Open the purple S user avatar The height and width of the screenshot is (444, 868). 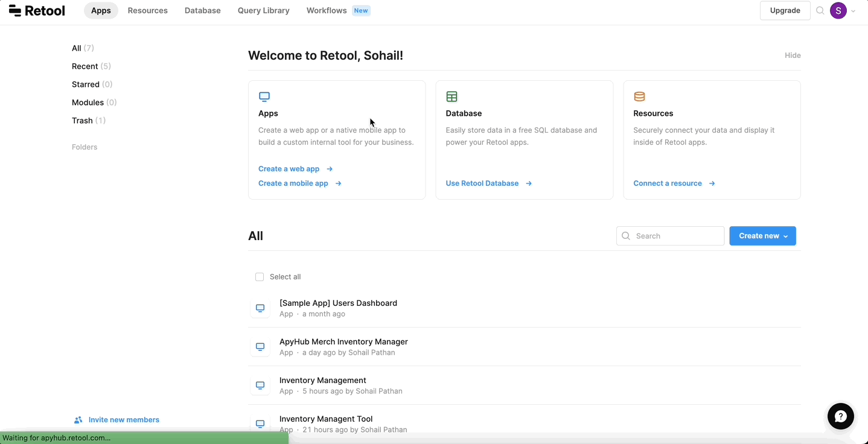coord(838,10)
